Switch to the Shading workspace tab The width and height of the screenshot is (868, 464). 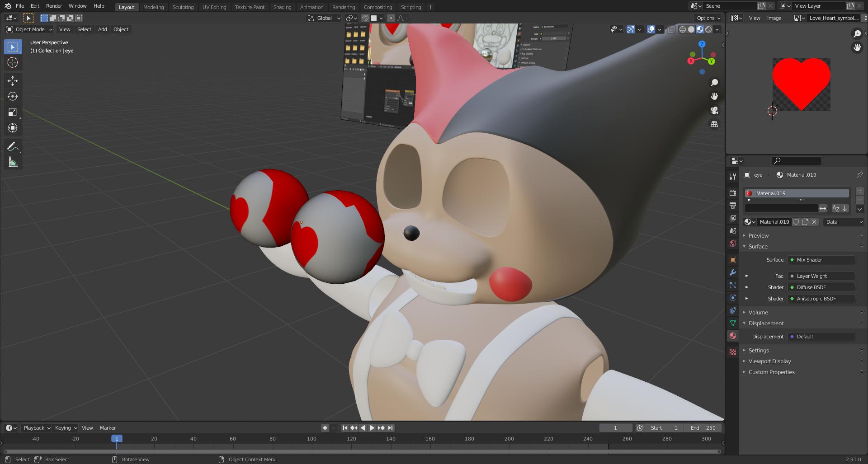tap(282, 7)
